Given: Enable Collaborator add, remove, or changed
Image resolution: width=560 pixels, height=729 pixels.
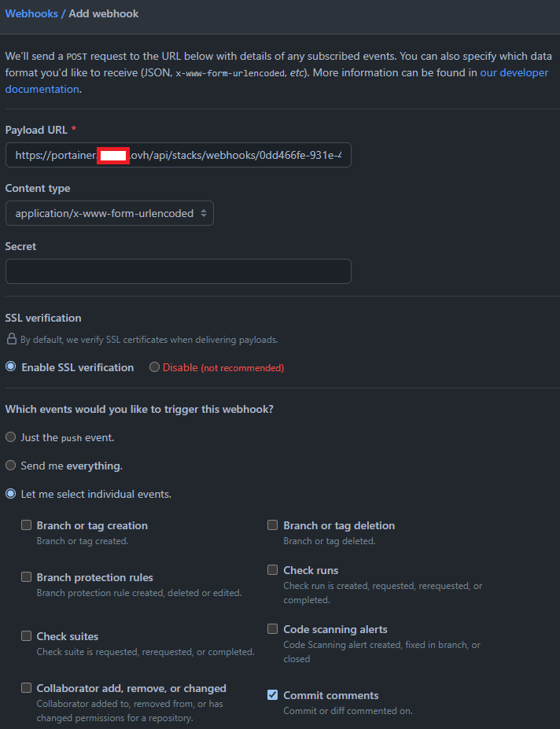Looking at the screenshot, I should (27, 688).
